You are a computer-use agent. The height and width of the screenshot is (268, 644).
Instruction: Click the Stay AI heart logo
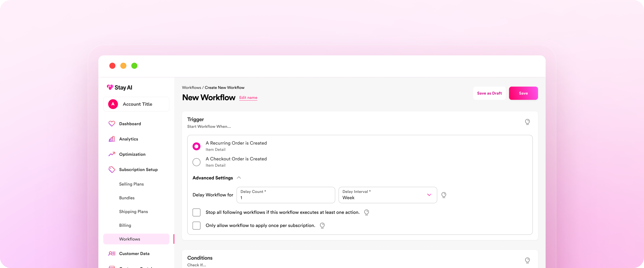(x=110, y=87)
